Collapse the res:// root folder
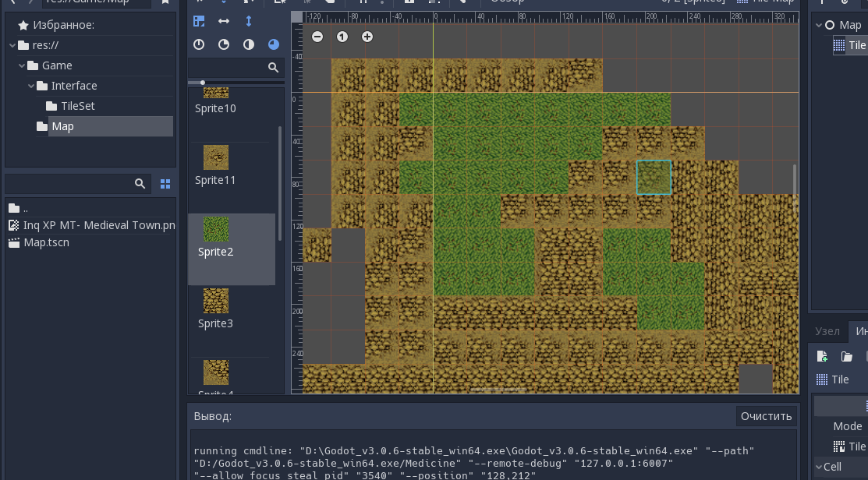Image resolution: width=868 pixels, height=480 pixels. 12,45
